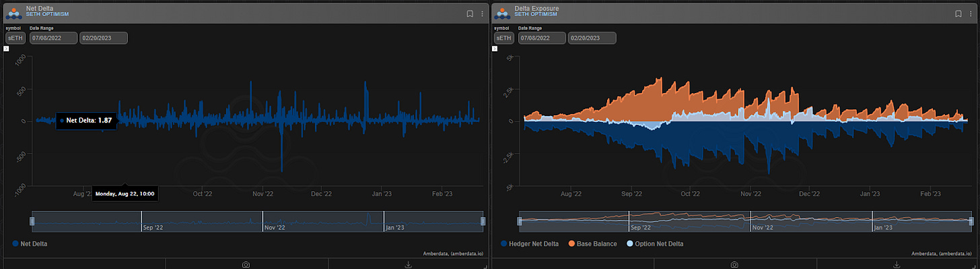Click the Jan '23 marker in Net Delta navigator
The height and width of the screenshot is (269, 980).
pos(395,228)
